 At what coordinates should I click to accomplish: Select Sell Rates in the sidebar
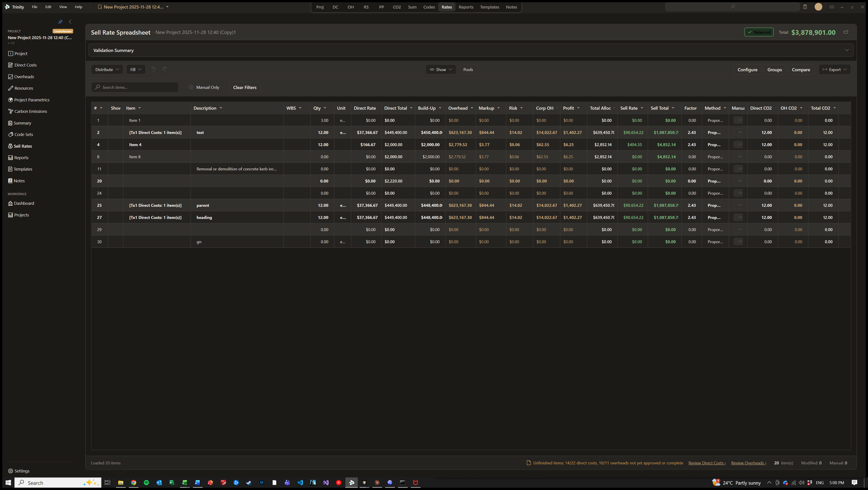[x=20, y=146]
